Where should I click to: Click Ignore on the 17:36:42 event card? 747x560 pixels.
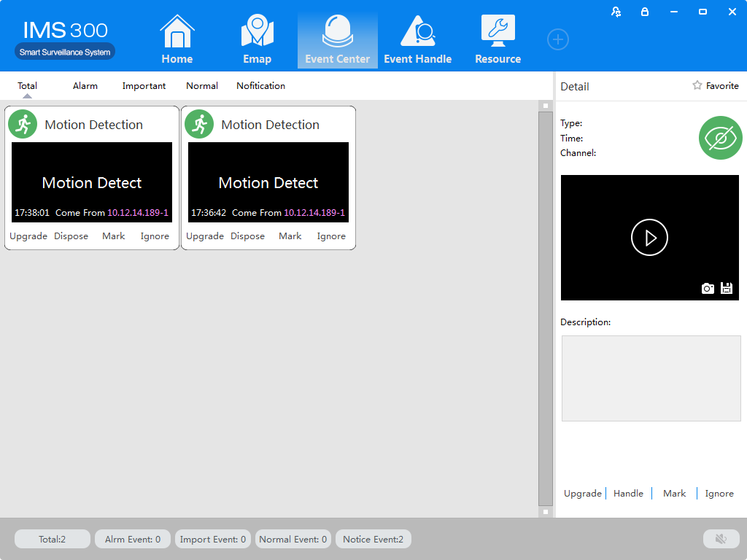331,236
